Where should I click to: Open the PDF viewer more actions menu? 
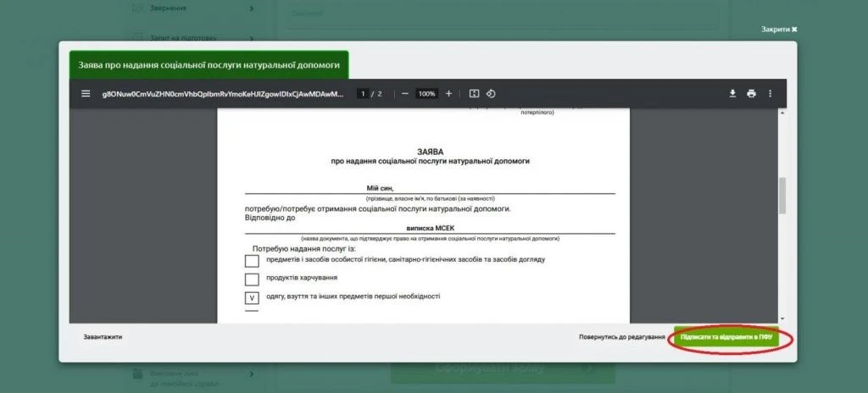(x=770, y=94)
